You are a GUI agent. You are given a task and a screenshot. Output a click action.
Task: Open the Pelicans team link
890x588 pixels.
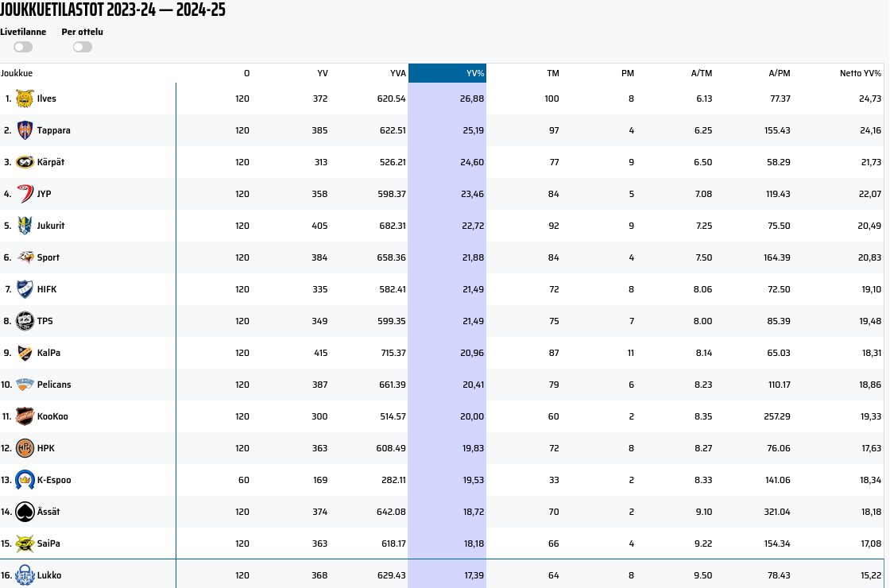(54, 385)
